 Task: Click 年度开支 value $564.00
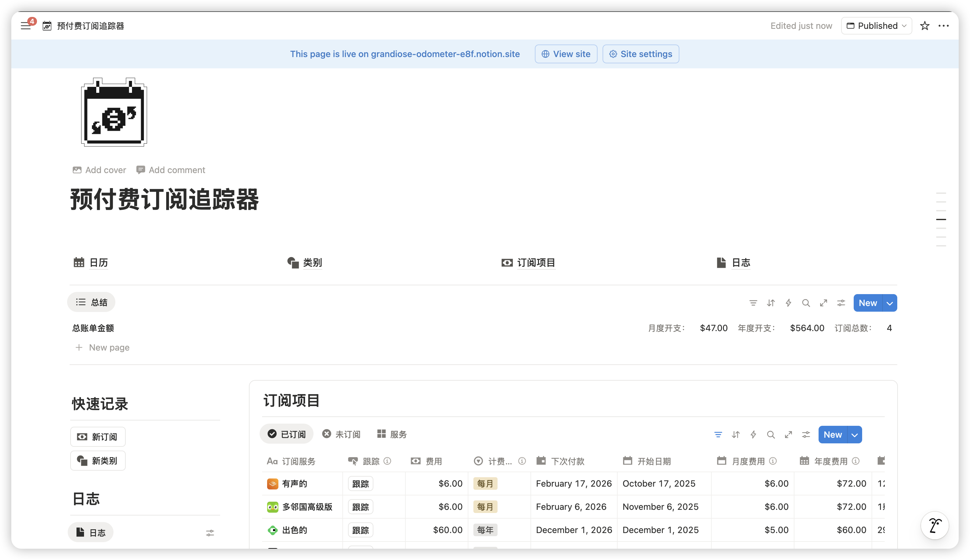coord(807,328)
